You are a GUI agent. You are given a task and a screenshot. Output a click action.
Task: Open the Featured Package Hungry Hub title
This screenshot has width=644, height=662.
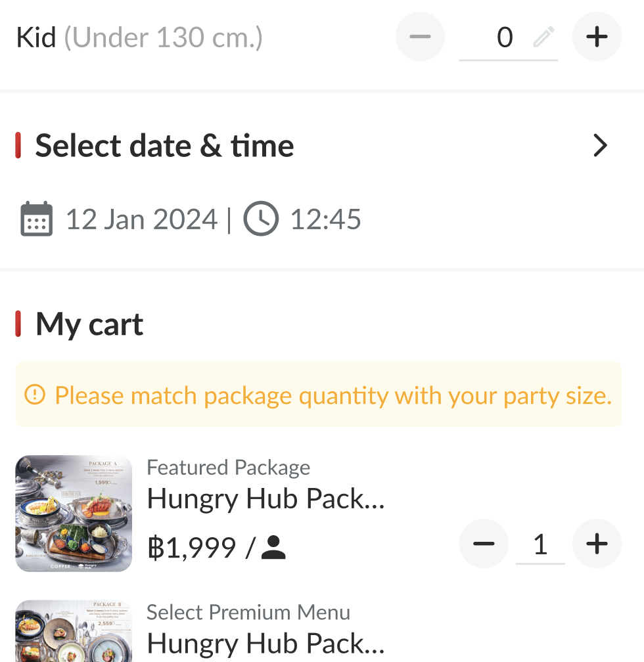coord(265,499)
